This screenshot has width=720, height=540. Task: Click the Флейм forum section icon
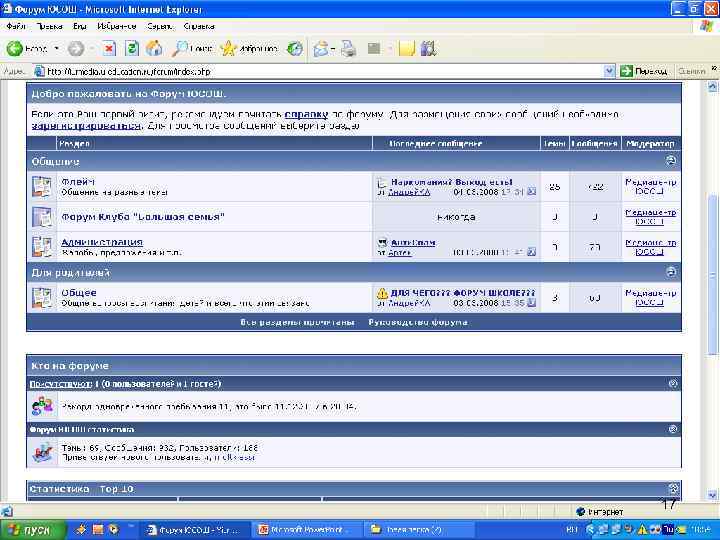42,186
